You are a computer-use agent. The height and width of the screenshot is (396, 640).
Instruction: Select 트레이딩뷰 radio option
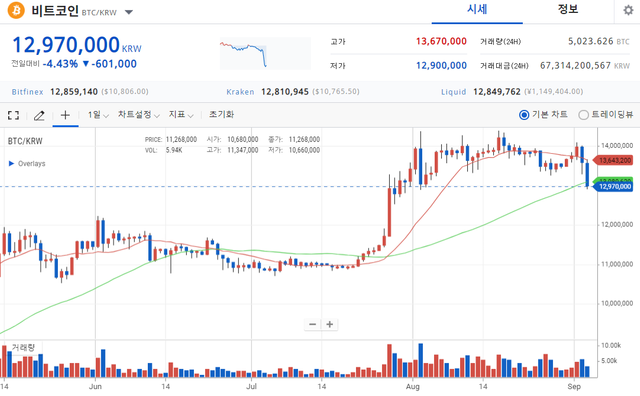point(606,115)
